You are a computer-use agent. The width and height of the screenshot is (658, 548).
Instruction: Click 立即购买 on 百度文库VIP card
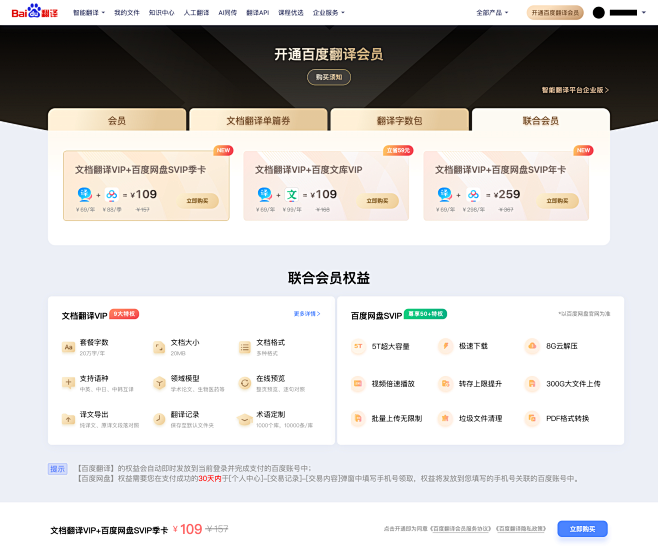pos(377,201)
